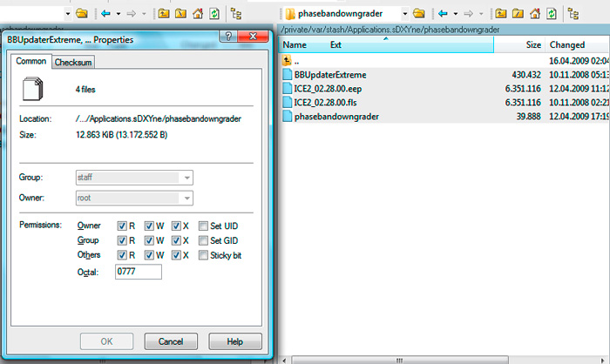Enable the Sticky bit checkbox

pos(203,255)
